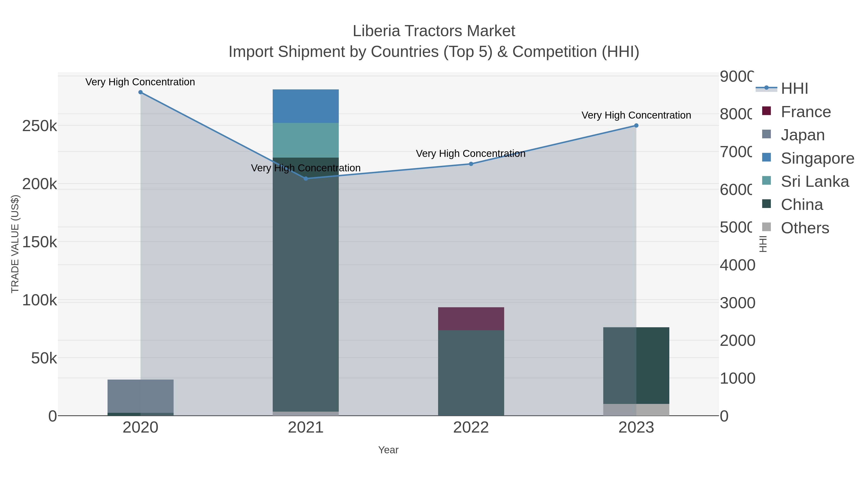Image resolution: width=868 pixels, height=488 pixels.
Task: Click the 2020 HHI data point
Action: tap(141, 92)
